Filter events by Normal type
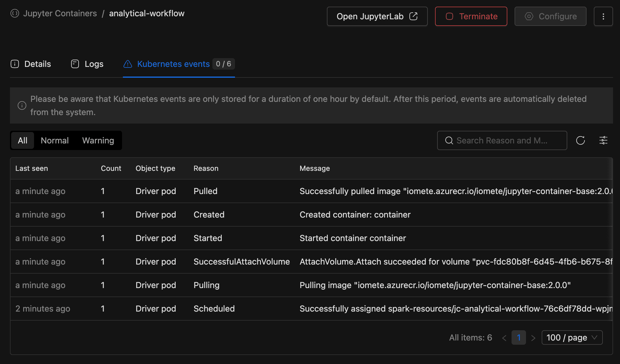Image resolution: width=620 pixels, height=364 pixels. [55, 140]
